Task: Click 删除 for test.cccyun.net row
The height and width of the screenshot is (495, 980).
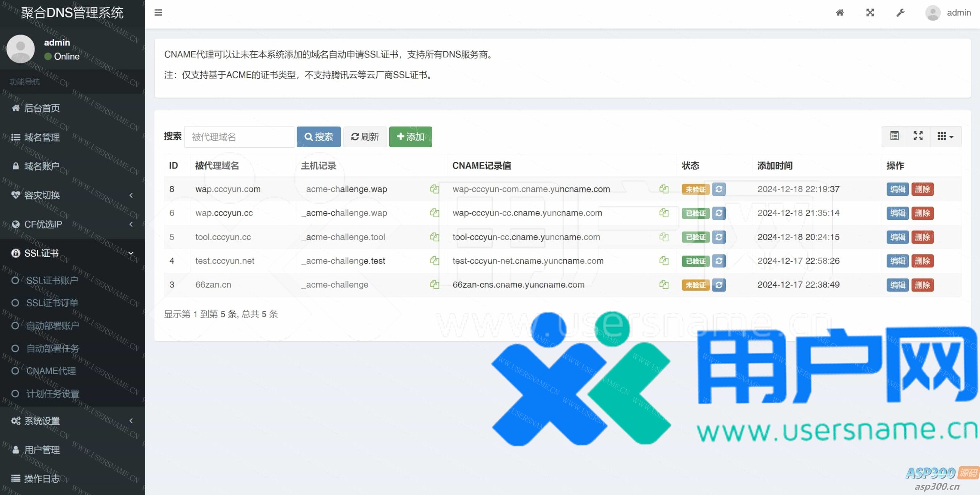Action: 922,261
